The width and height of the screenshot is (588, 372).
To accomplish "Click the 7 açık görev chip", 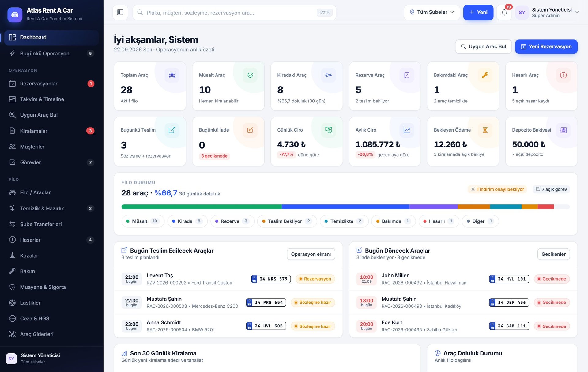I will click(551, 189).
